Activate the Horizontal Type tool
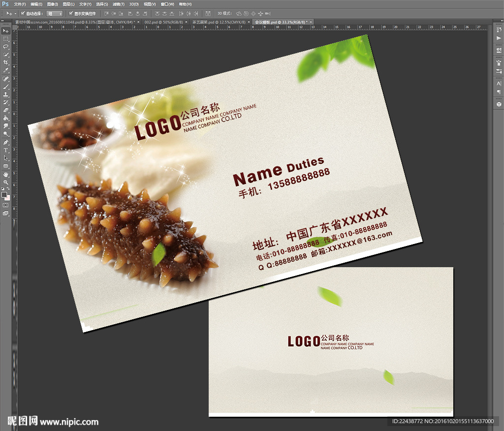504x431 pixels. click(6, 150)
